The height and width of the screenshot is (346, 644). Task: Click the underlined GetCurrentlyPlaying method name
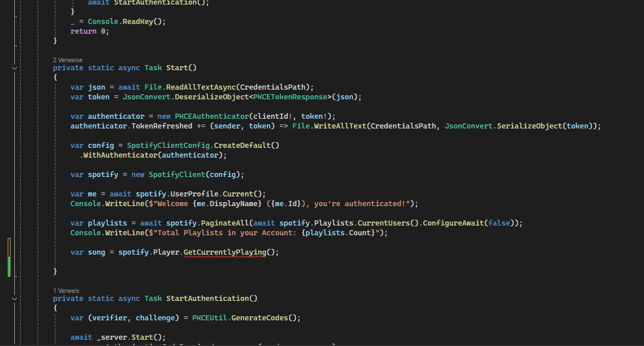[x=225, y=252]
